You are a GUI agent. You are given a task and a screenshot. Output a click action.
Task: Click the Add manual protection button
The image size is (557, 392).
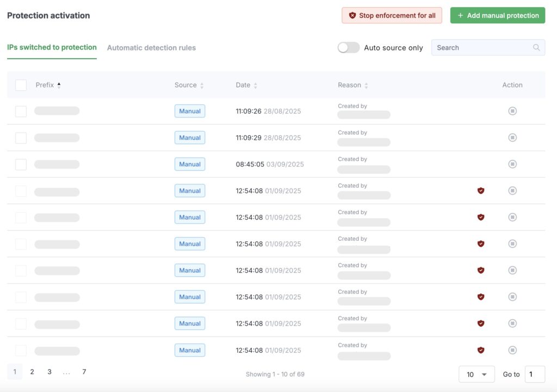pos(497,15)
